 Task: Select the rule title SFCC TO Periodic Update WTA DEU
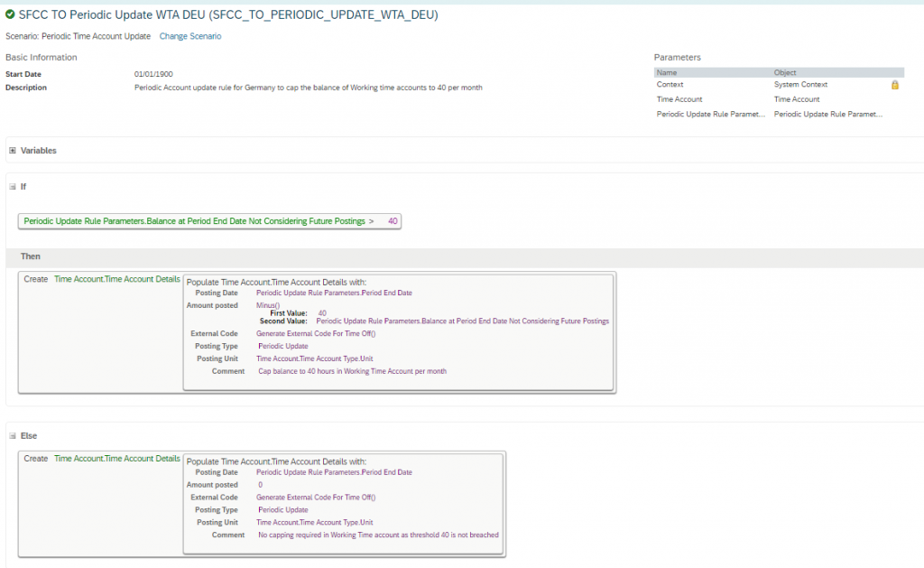[228, 14]
